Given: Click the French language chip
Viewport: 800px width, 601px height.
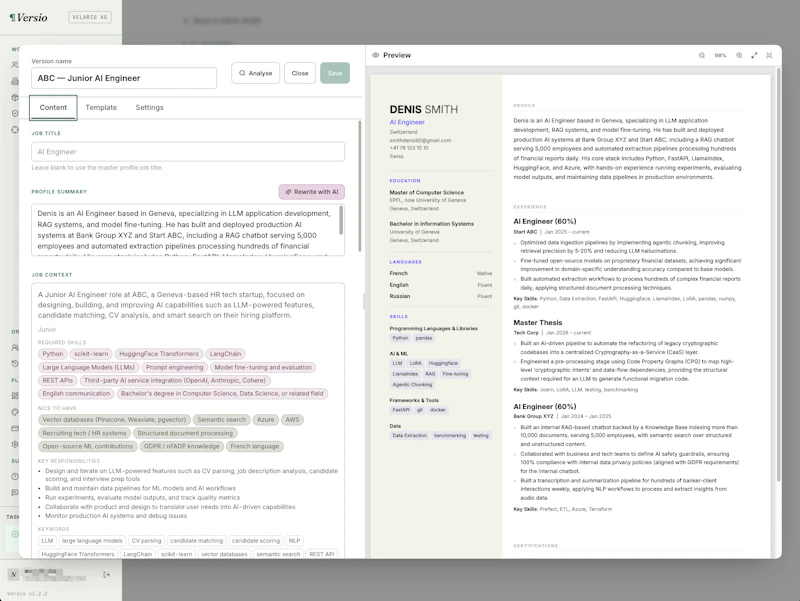Looking at the screenshot, I should [255, 446].
